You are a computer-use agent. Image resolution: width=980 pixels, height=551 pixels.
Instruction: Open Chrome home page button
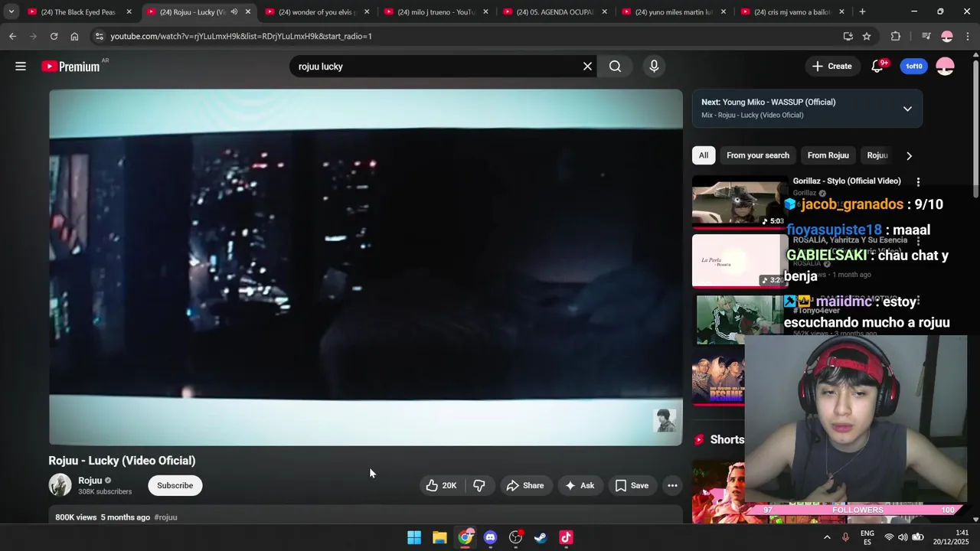click(74, 36)
